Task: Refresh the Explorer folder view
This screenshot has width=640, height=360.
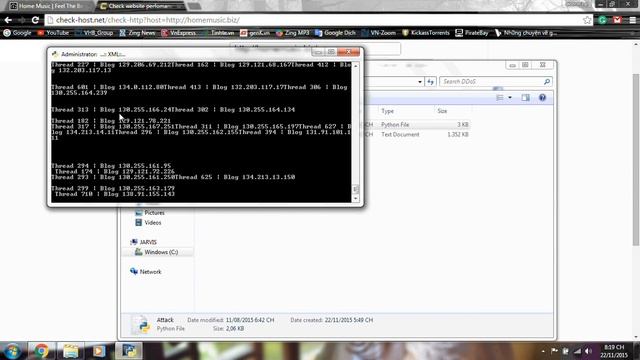Action: coord(430,82)
